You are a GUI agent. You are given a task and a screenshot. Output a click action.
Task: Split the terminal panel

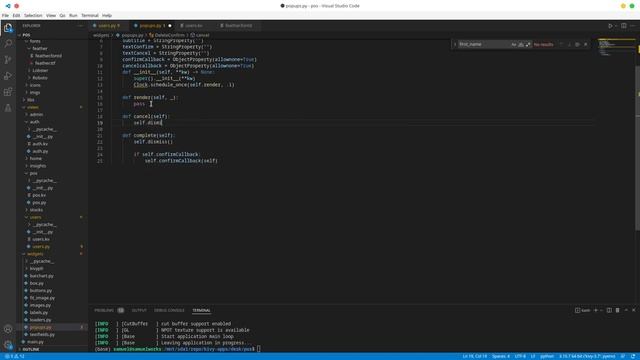(x=609, y=310)
